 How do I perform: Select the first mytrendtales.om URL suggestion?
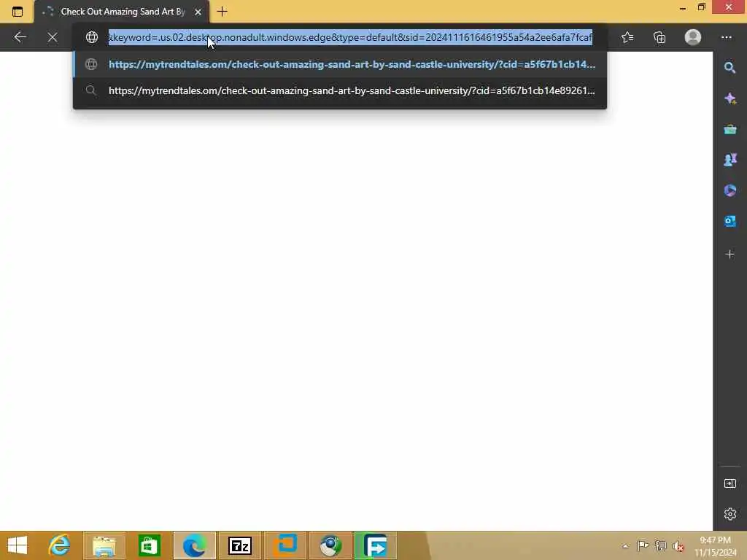340,64
